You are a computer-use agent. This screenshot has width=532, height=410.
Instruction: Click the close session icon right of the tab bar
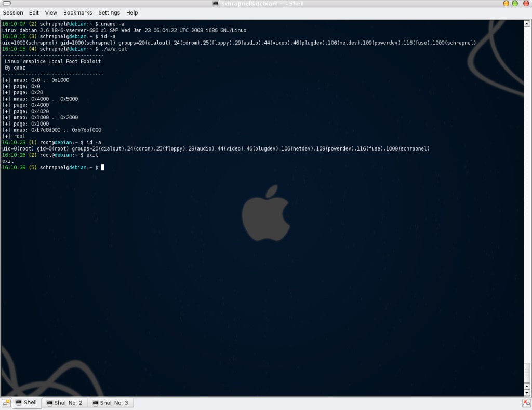click(526, 403)
